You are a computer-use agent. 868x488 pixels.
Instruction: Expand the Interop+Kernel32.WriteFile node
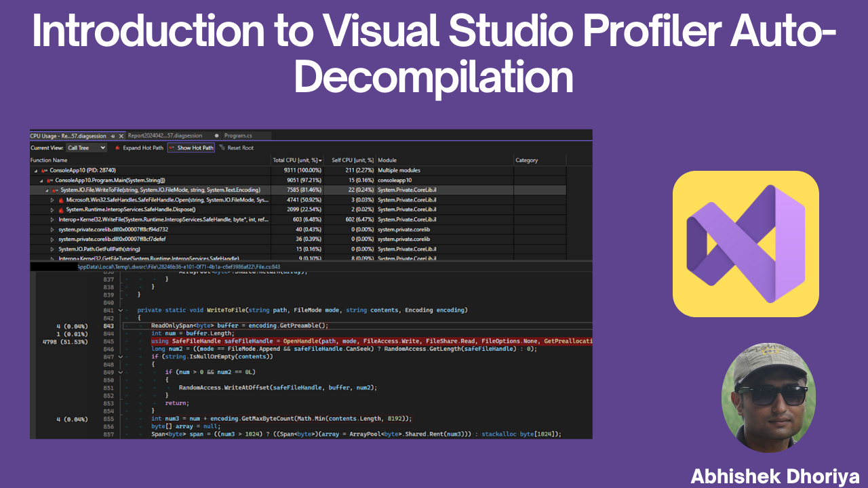click(x=52, y=220)
